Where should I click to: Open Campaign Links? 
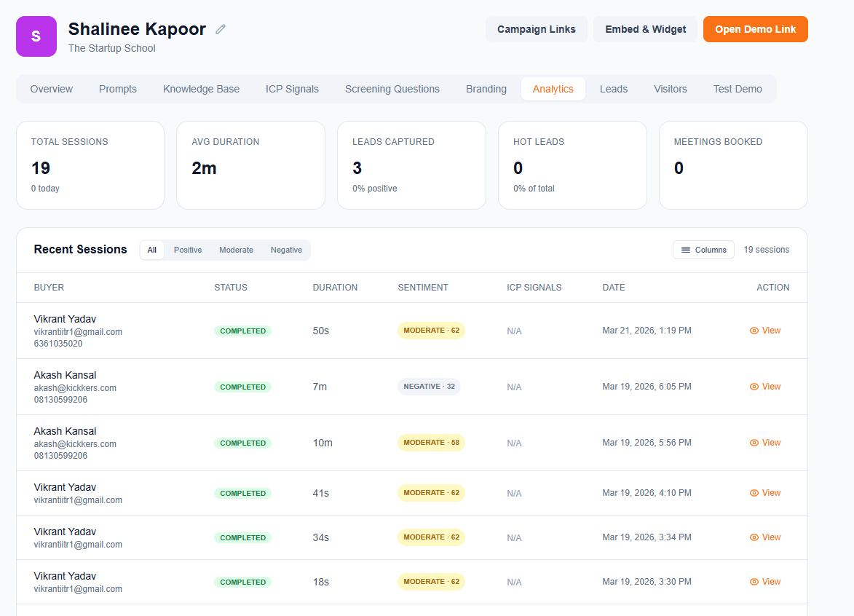click(x=536, y=29)
